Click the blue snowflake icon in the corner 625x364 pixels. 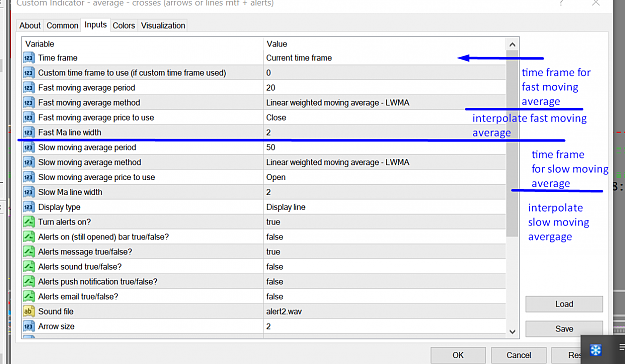(x=596, y=350)
